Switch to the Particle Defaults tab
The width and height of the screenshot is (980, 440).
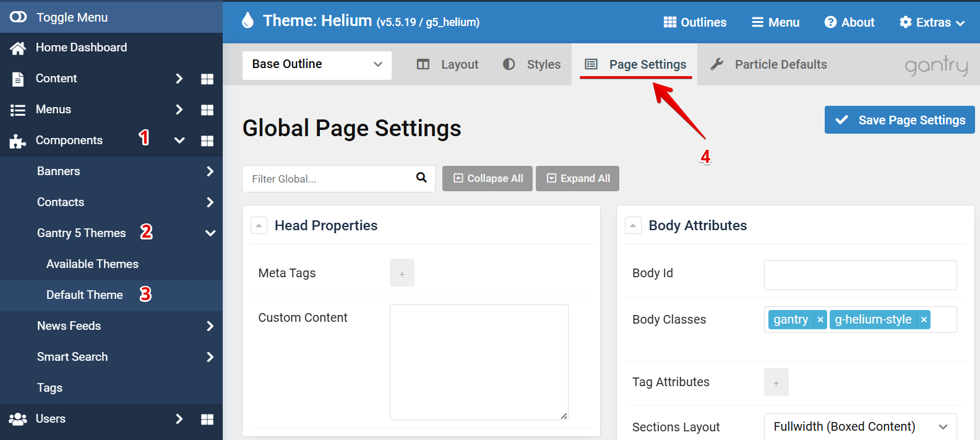click(768, 64)
